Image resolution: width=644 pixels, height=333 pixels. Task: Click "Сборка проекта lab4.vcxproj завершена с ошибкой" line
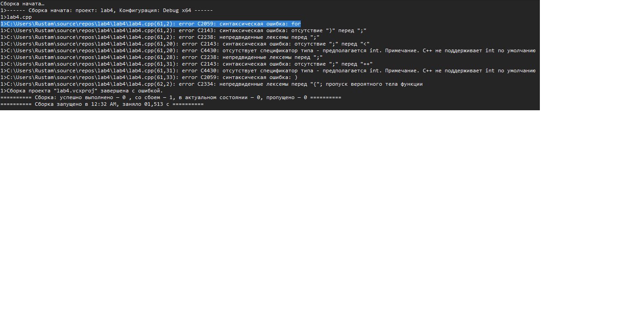[x=81, y=91]
